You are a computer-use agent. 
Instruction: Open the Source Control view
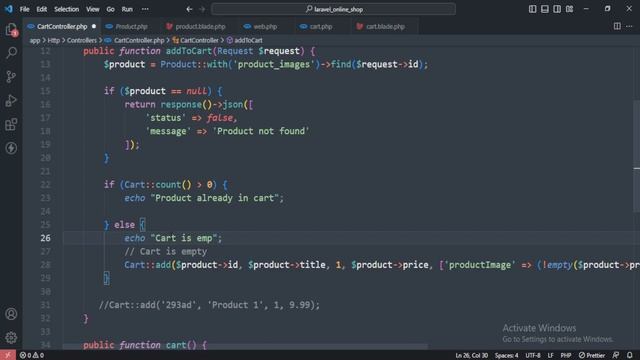coord(11,76)
